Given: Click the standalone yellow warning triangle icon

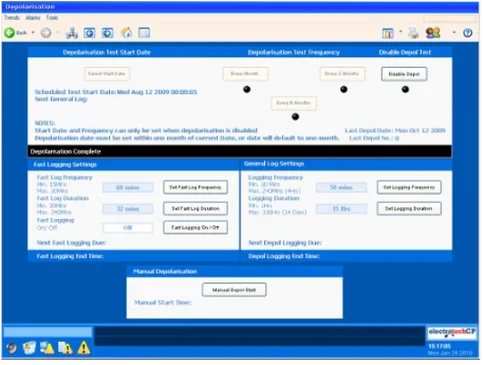Looking at the screenshot, I should [x=84, y=348].
